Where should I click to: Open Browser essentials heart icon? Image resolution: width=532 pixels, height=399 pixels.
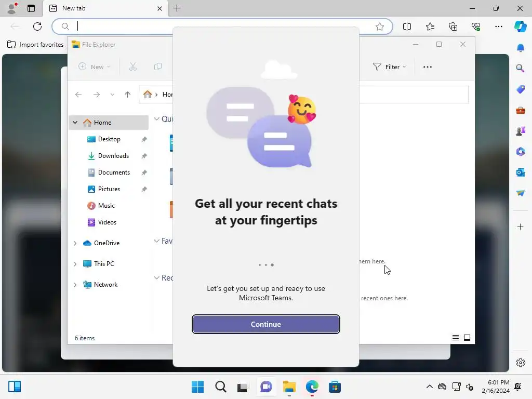pos(476,26)
